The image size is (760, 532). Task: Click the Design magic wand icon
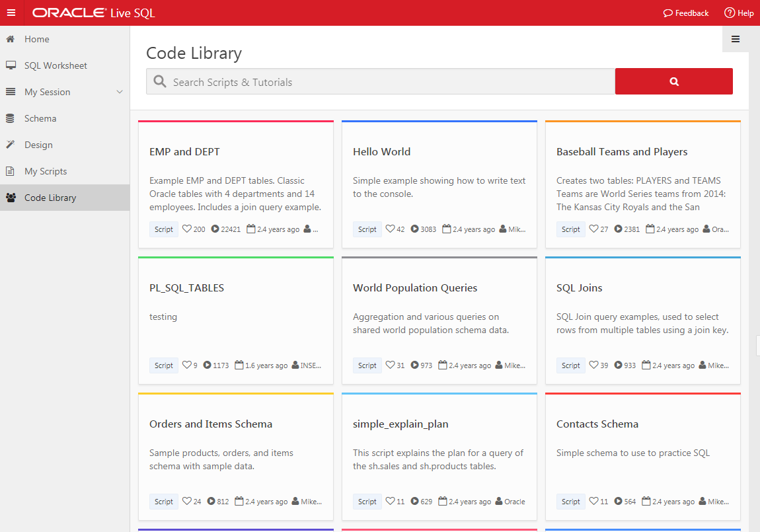click(x=10, y=144)
